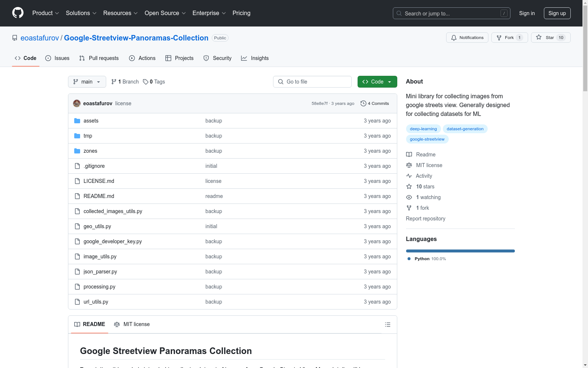Viewport: 588px width, 368px height.
Task: Open the Projects tab
Action: 179,58
